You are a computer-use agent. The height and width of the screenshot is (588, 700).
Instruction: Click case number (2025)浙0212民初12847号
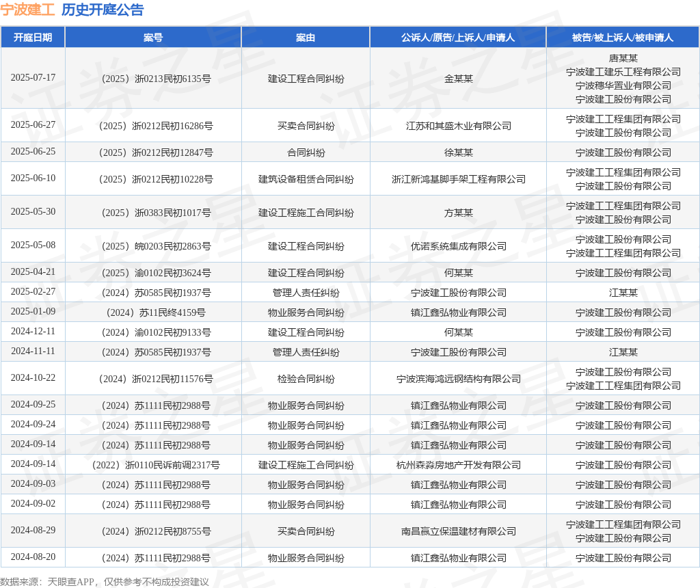point(156,152)
